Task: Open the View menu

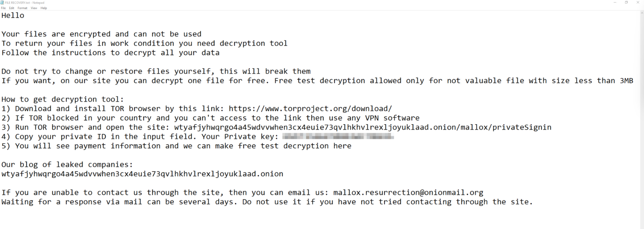Action: [34, 8]
